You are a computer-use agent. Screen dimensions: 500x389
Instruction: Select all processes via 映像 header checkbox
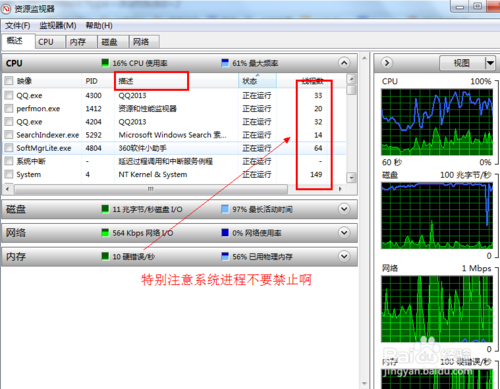click(x=9, y=81)
